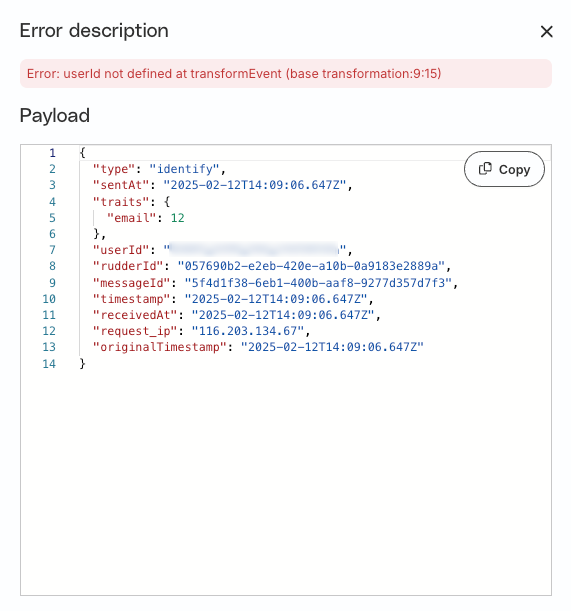Click the "originalTimestamp" key on line 13

[159, 347]
